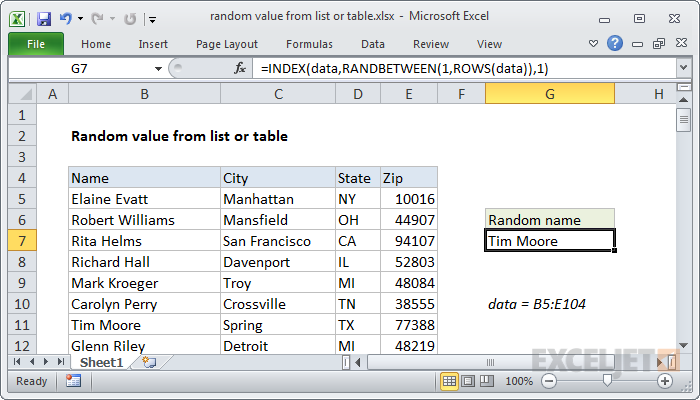Screen dimensions: 700x400
Task: Select cell containing Glenn Riley
Action: 144,346
